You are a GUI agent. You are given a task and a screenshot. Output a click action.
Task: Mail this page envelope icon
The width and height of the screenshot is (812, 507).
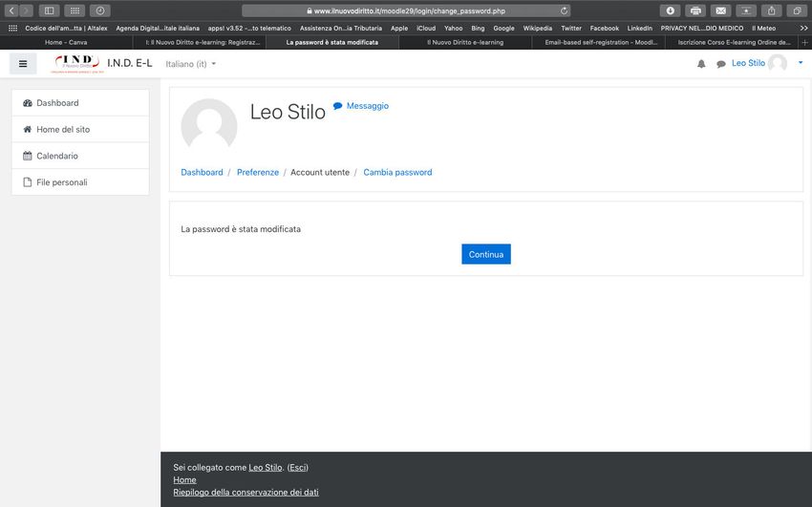720,11
